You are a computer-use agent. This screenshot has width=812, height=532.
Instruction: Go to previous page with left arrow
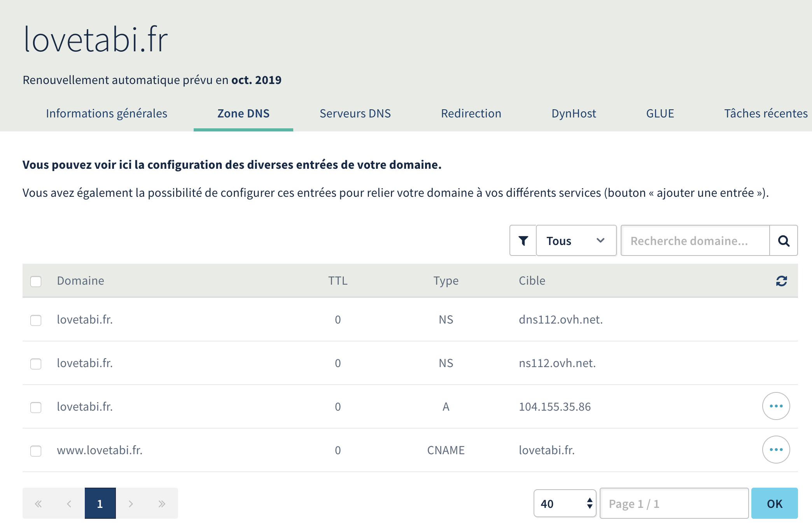[x=69, y=504]
